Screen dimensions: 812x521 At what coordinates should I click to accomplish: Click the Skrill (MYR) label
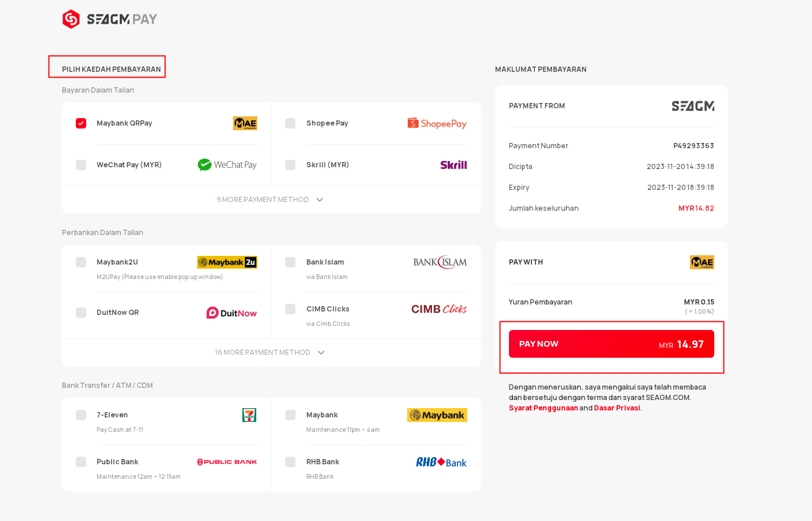(x=327, y=165)
